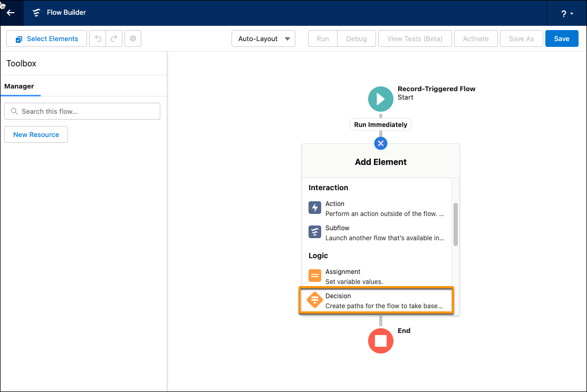Select the Decision element label
The width and height of the screenshot is (587, 392).
[338, 296]
